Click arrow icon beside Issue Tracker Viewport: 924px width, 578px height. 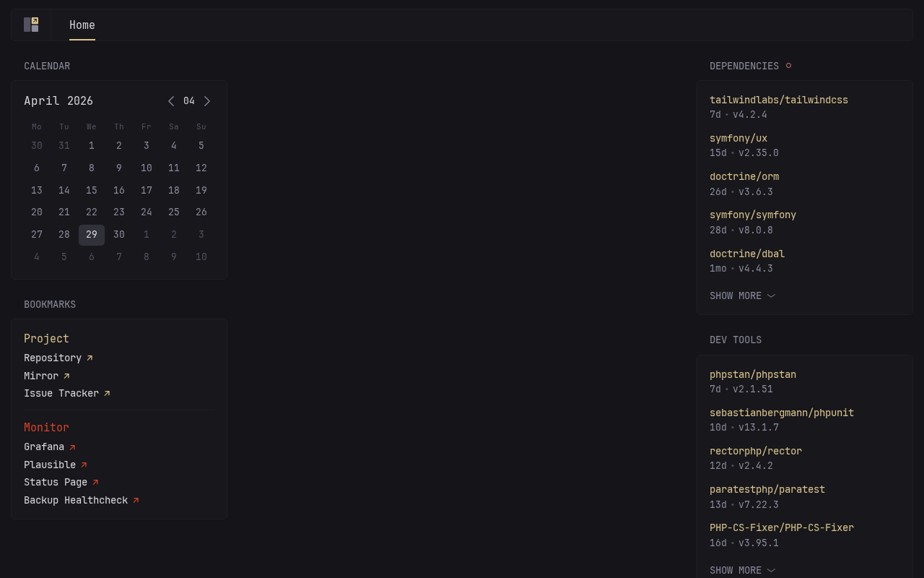(107, 394)
